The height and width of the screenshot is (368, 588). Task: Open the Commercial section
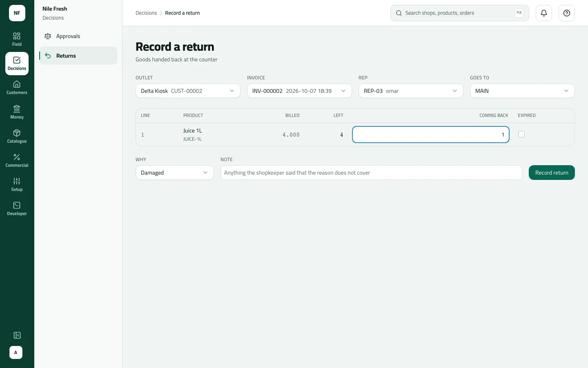pos(17,160)
